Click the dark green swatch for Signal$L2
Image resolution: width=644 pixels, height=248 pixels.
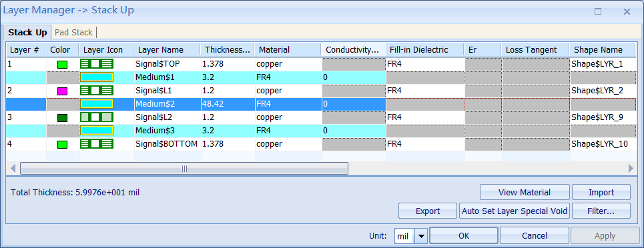[x=63, y=118]
